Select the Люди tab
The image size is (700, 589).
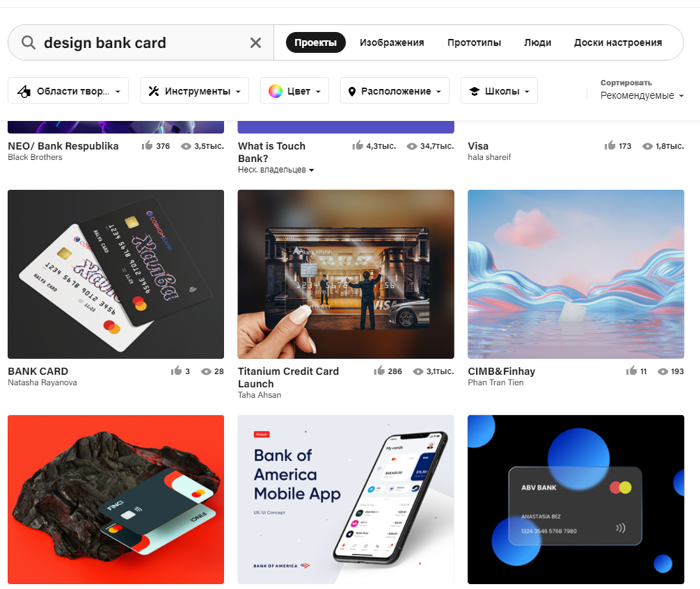(x=537, y=42)
